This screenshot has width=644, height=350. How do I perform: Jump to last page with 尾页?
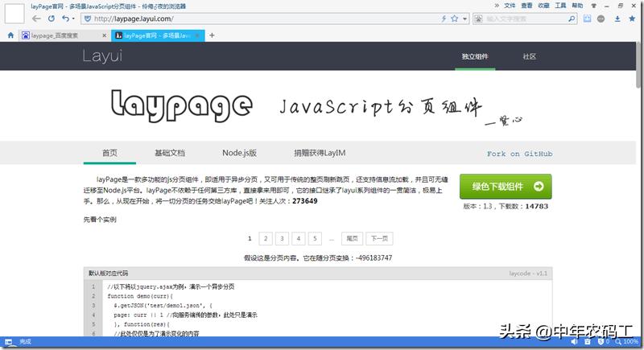[x=352, y=238]
